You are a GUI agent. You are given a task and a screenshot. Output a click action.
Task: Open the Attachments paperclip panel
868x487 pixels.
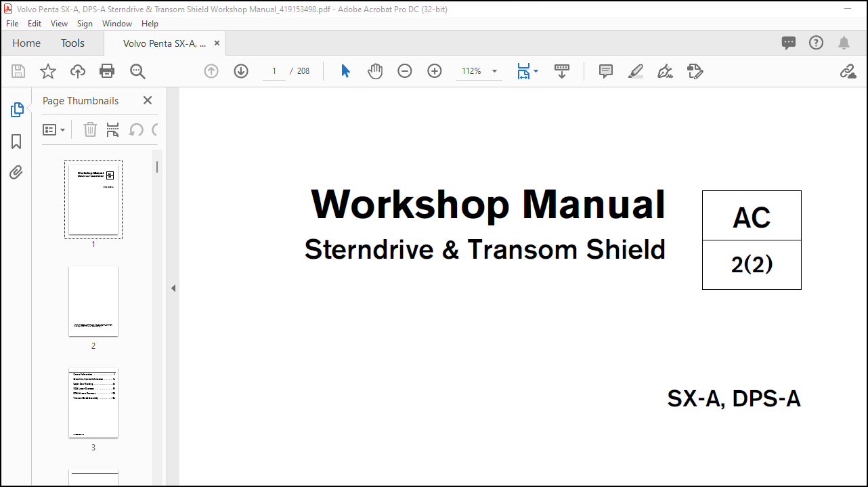coord(17,173)
